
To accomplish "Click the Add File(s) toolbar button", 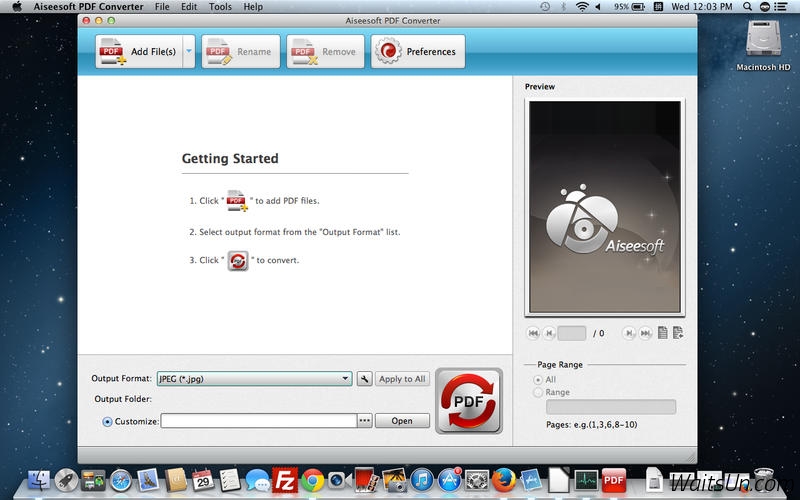I will 139,52.
